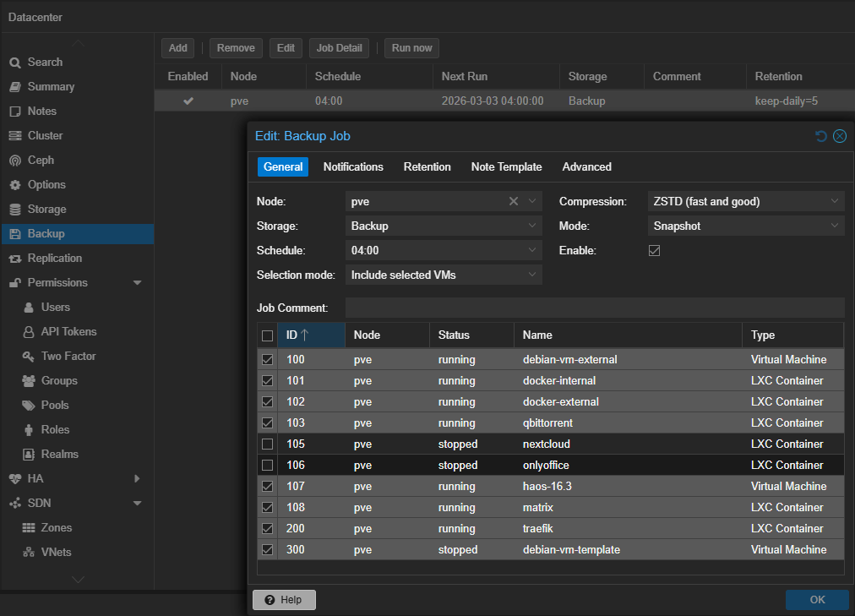This screenshot has width=855, height=616.
Task: Toggle the select-all checkbox in table header
Action: coord(268,335)
